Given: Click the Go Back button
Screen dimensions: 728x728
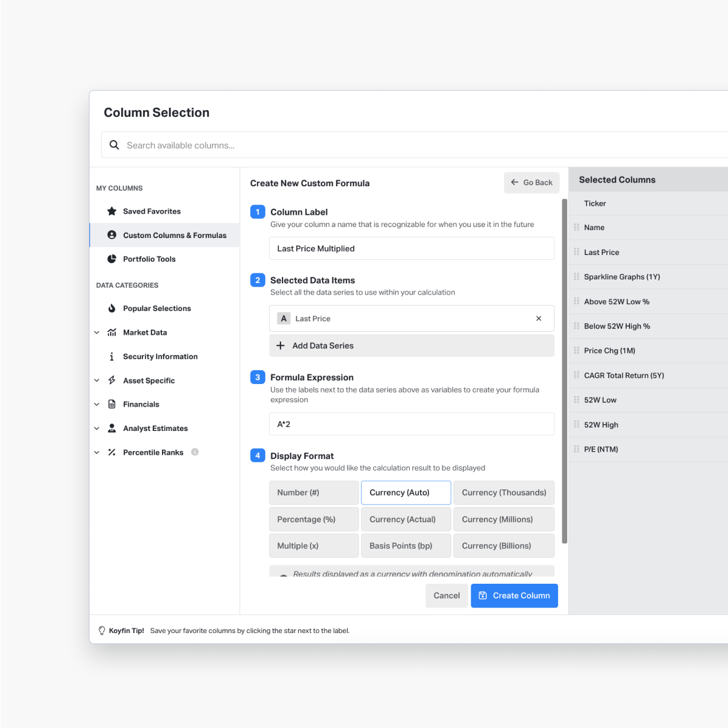Looking at the screenshot, I should tap(531, 183).
